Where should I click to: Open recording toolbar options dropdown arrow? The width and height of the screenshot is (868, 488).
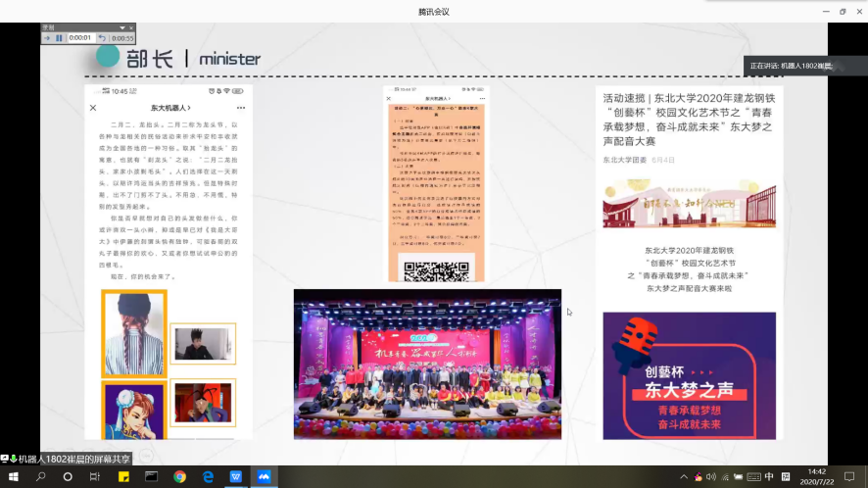pyautogui.click(x=121, y=28)
